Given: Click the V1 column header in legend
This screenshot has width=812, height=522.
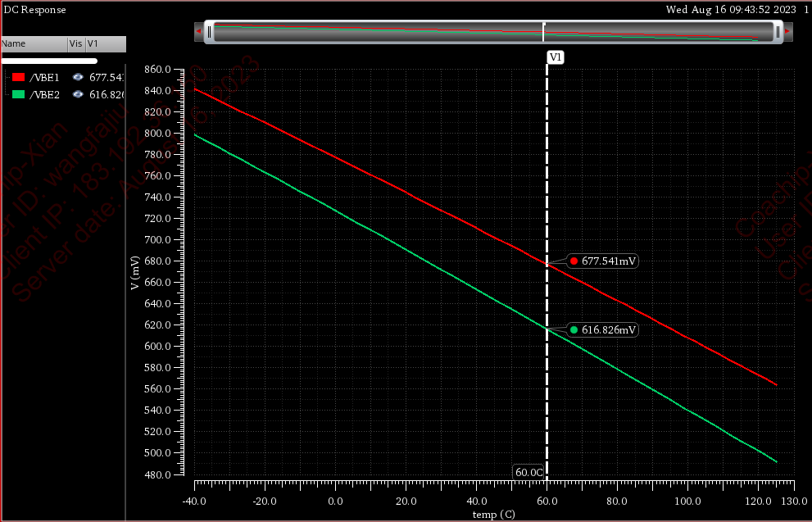Looking at the screenshot, I should point(105,43).
